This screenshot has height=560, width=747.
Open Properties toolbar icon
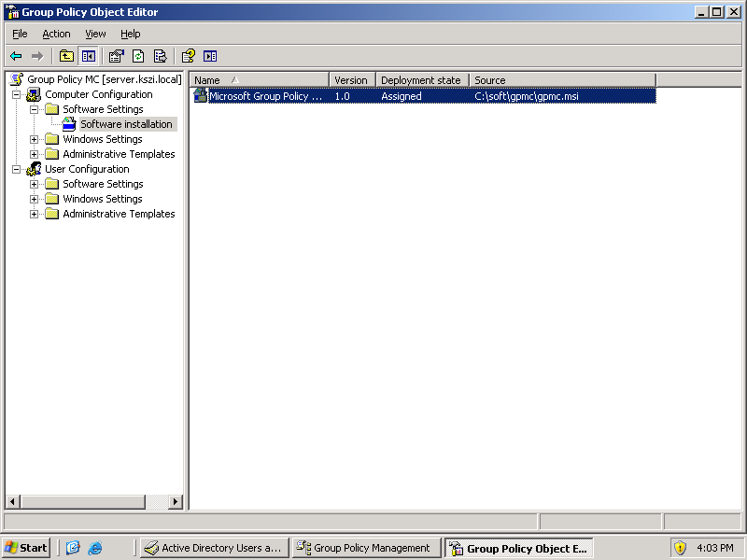click(x=116, y=56)
